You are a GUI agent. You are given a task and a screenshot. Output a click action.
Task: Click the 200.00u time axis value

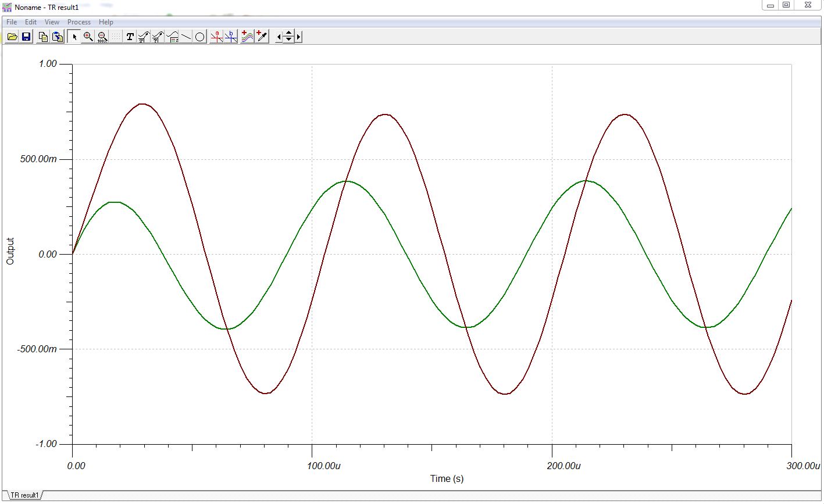click(x=564, y=466)
